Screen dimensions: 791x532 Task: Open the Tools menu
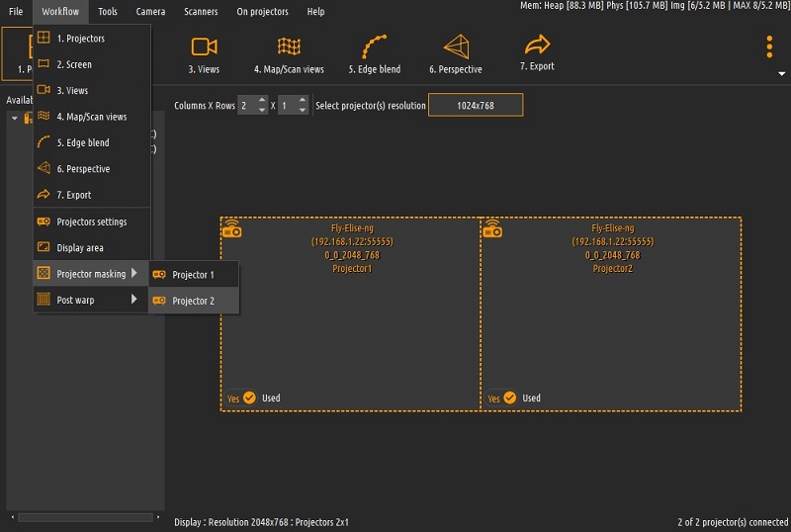[x=108, y=11]
